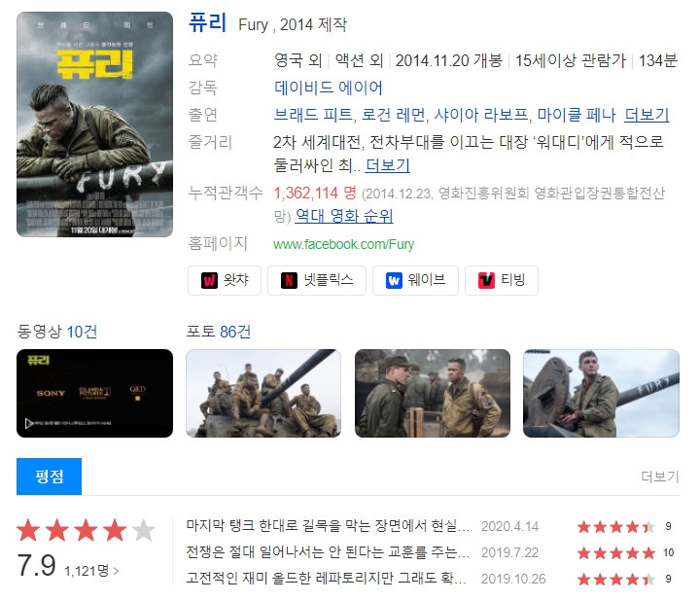The width and height of the screenshot is (700, 601).
Task: Open the 퓨리 movie title link
Action: point(208,22)
